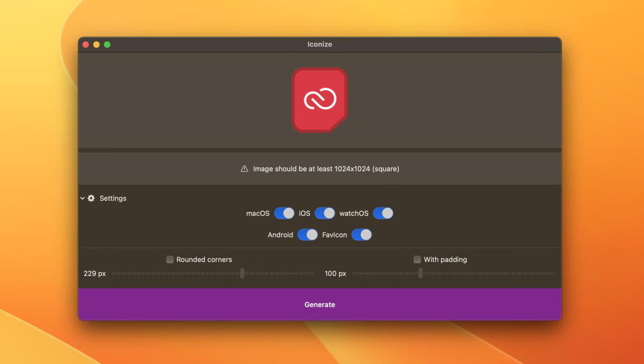Click the With padding label
Viewport: 644px width, 364px height.
[x=445, y=259]
